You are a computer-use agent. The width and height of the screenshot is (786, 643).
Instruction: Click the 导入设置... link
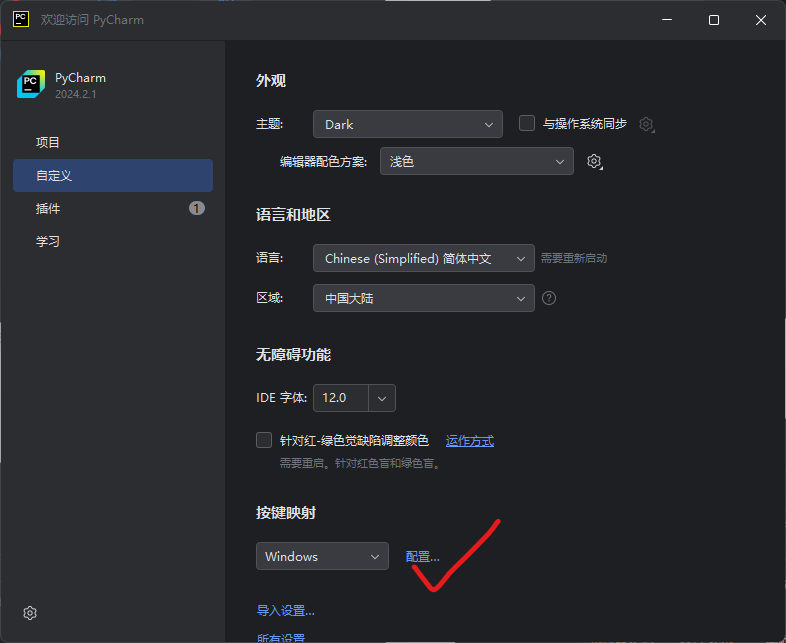click(286, 610)
